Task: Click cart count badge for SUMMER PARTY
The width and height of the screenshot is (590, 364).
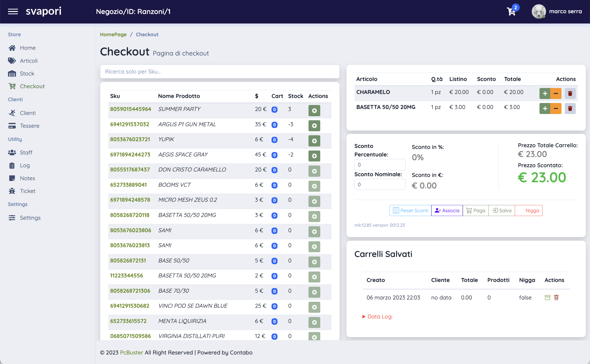Action: tap(274, 109)
